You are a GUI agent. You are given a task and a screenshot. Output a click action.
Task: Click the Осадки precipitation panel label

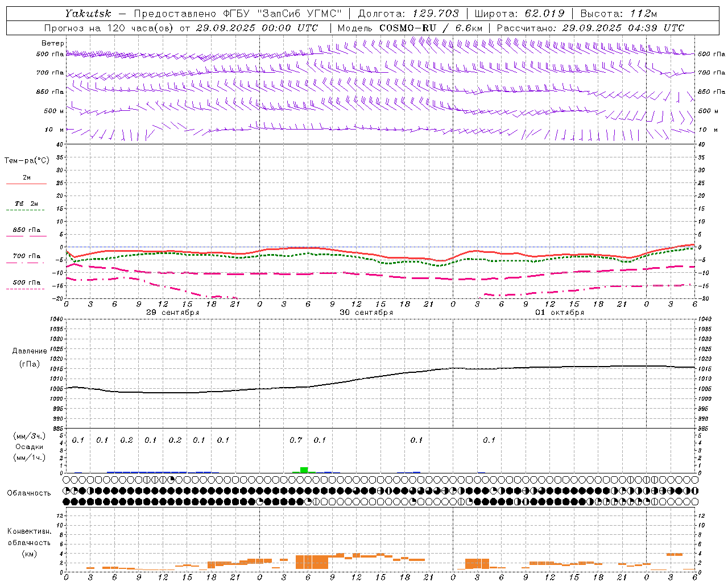point(30,447)
